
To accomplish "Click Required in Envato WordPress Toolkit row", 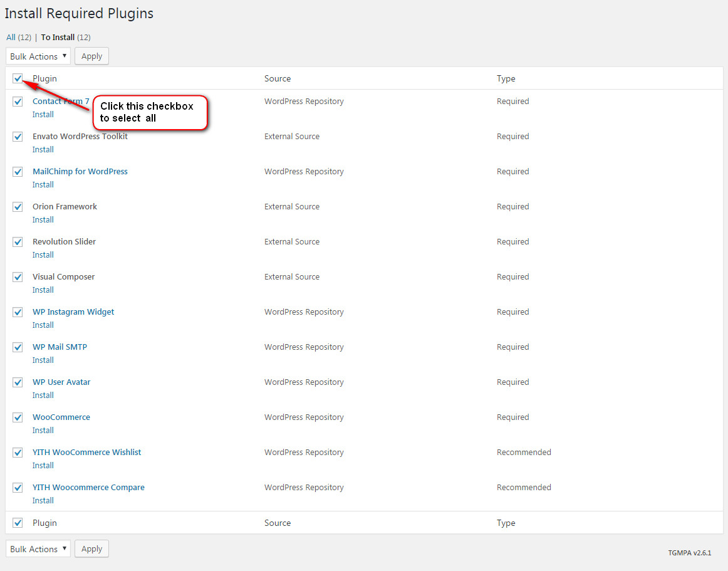I will [x=513, y=136].
